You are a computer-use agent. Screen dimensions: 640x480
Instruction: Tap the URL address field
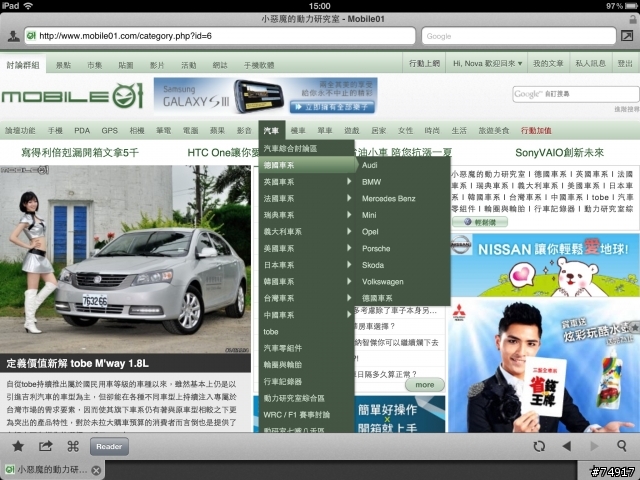click(220, 36)
